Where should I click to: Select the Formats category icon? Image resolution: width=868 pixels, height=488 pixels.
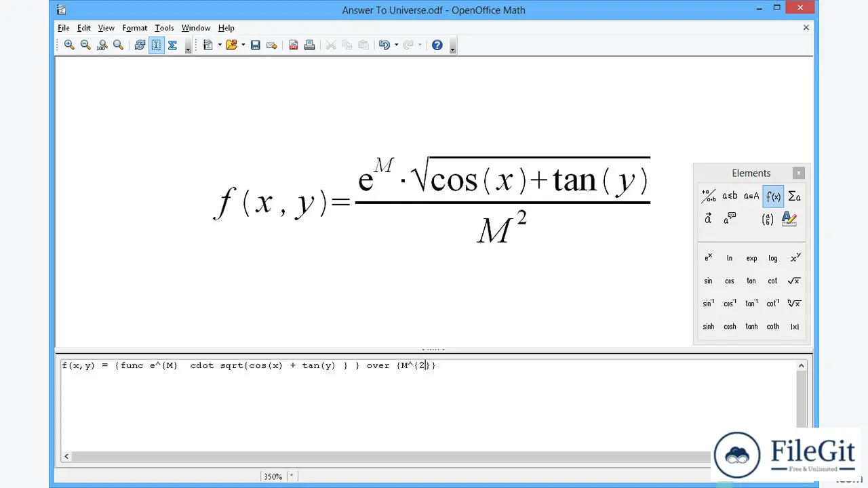pyautogui.click(x=789, y=219)
